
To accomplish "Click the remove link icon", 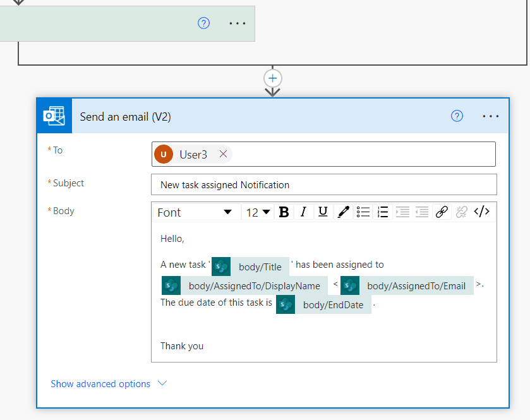I will pos(461,212).
